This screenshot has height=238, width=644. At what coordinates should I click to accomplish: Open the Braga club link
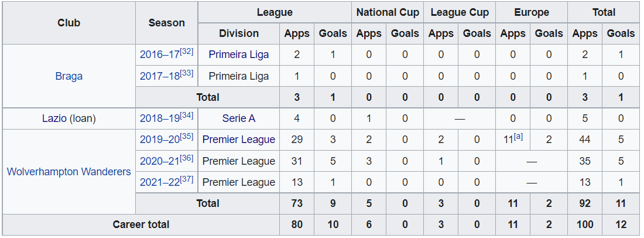tap(68, 76)
